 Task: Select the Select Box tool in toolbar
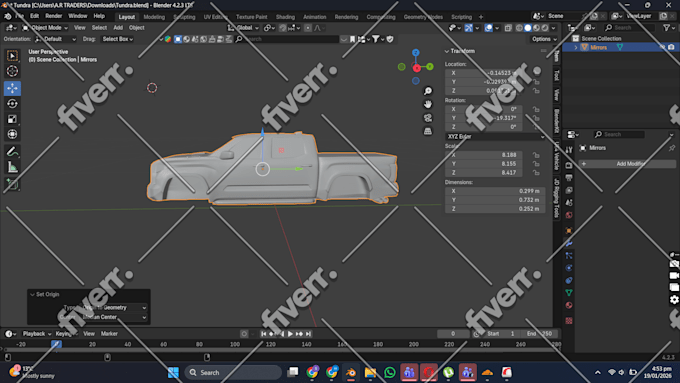click(12, 56)
